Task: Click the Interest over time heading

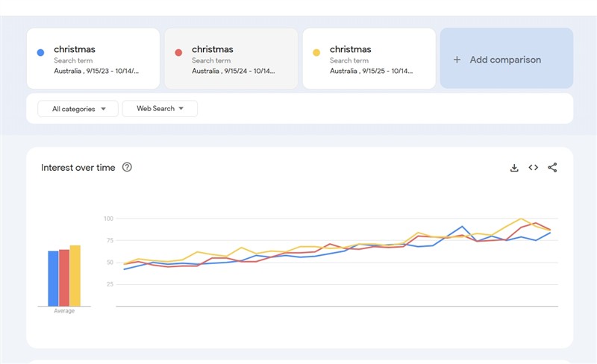Action: tap(78, 168)
